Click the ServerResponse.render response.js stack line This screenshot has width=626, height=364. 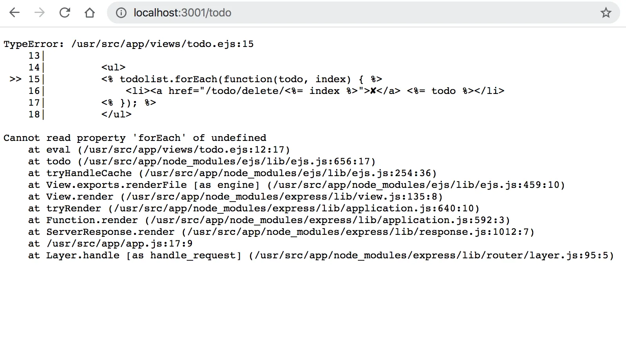[281, 232]
